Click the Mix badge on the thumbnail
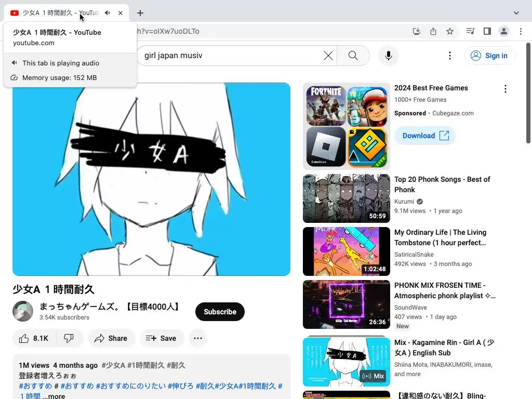This screenshot has height=399, width=532. [373, 376]
